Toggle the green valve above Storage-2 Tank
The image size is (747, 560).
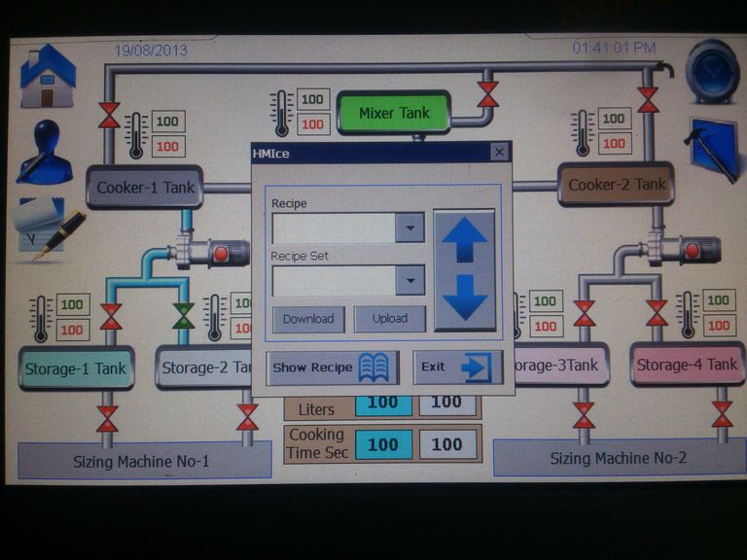click(183, 317)
